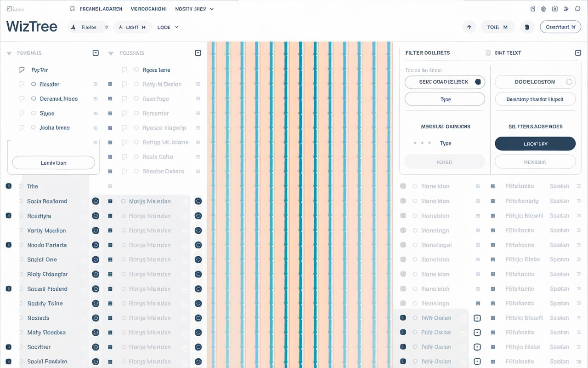Collapse the FOUSNUS section triangle
588x368 pixels.
point(9,53)
